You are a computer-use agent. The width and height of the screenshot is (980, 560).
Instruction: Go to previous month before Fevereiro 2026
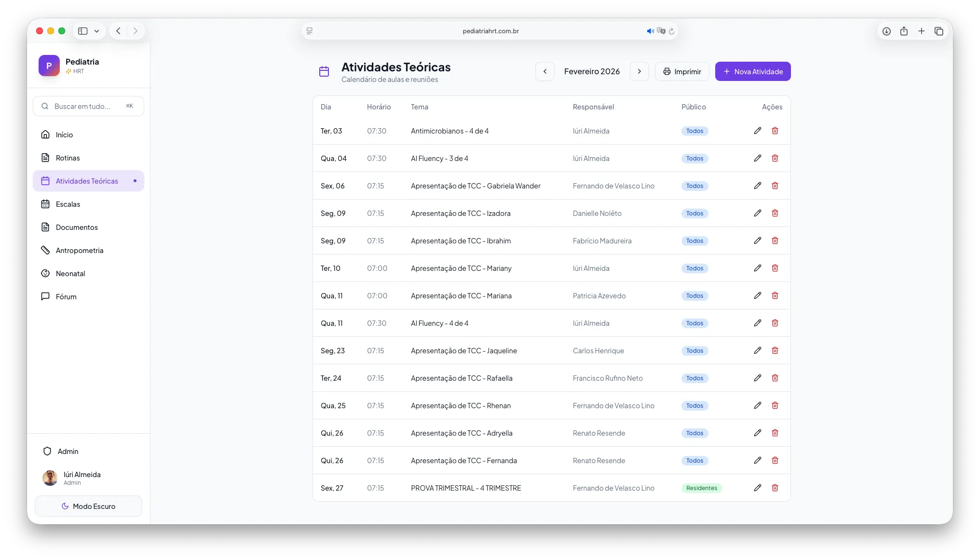tap(545, 71)
